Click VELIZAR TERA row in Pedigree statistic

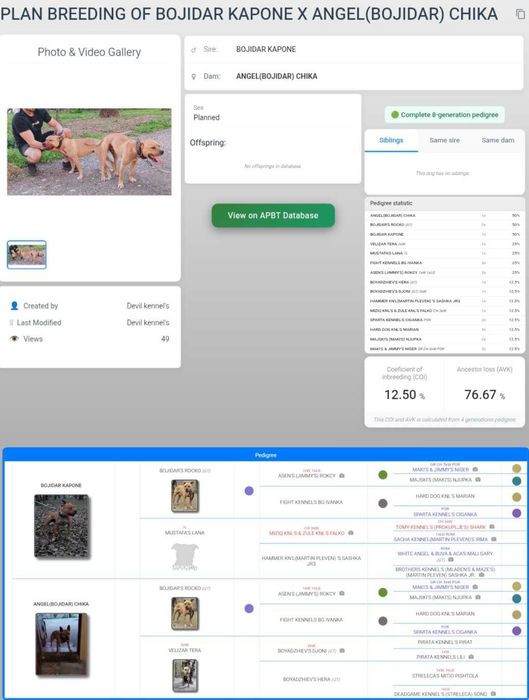click(x=445, y=244)
